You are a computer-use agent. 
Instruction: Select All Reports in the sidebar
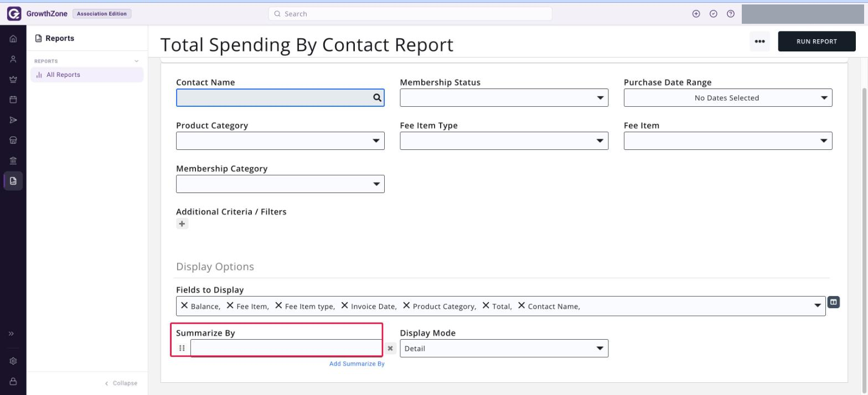tap(87, 75)
